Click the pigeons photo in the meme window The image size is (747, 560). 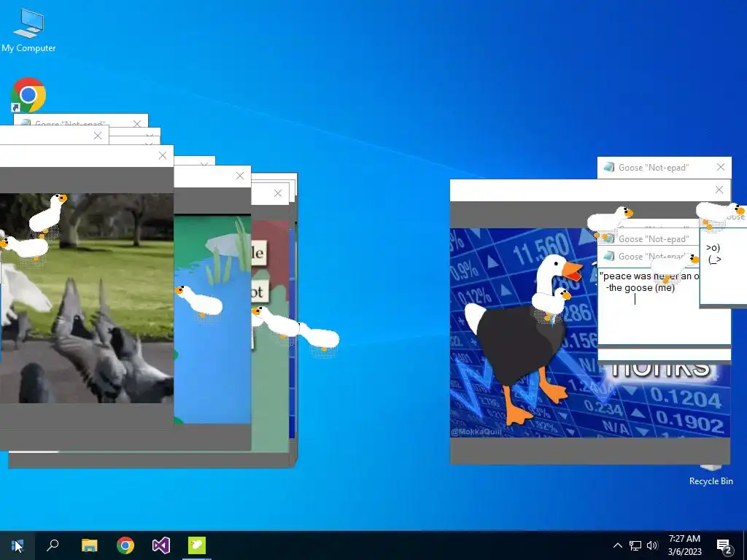coord(87,298)
